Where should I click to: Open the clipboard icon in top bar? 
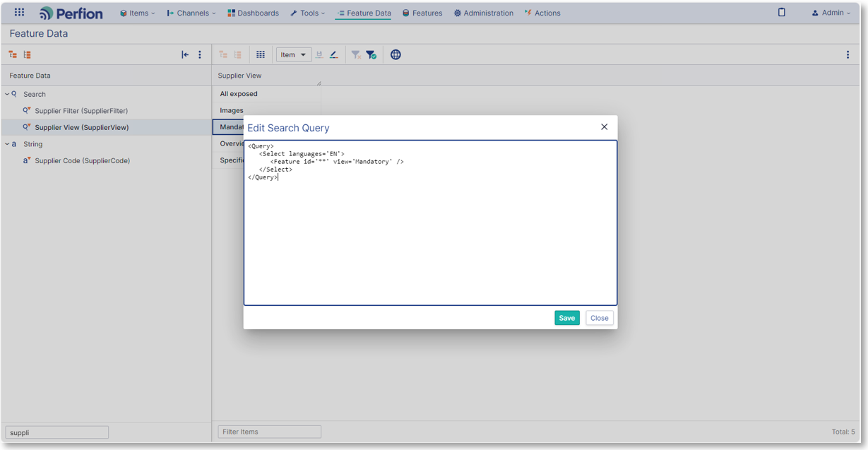(781, 12)
